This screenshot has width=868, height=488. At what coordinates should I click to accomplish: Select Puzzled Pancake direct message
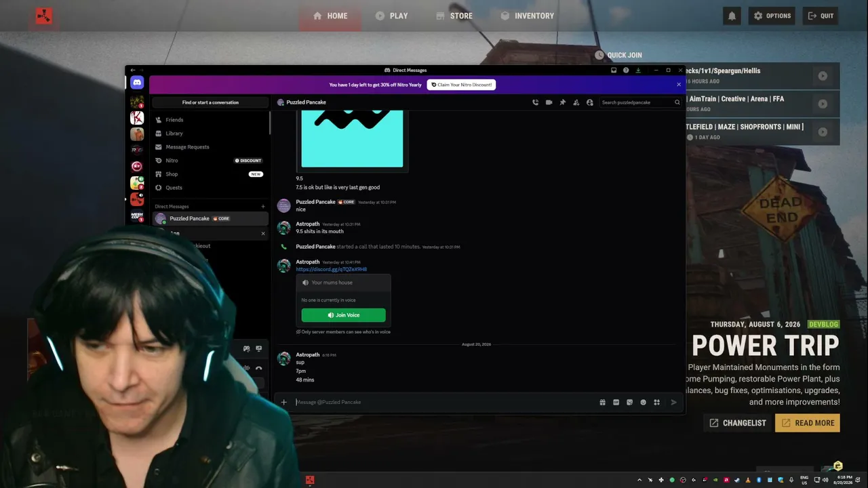click(210, 218)
